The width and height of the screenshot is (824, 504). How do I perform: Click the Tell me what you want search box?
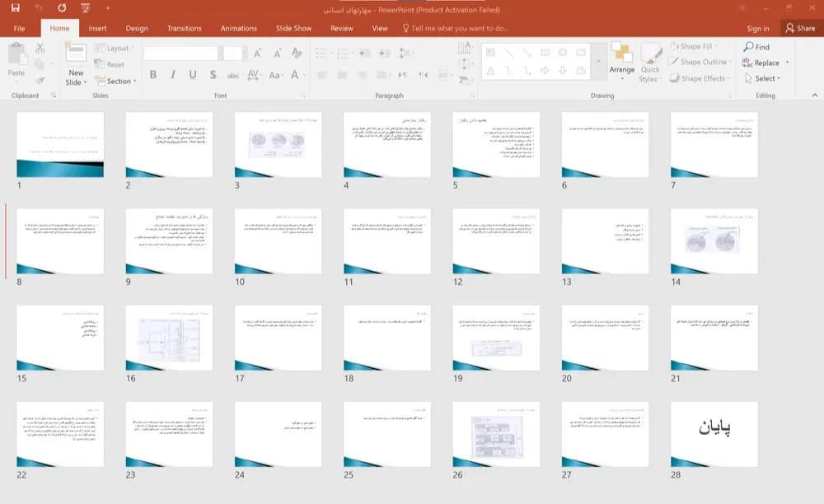455,28
